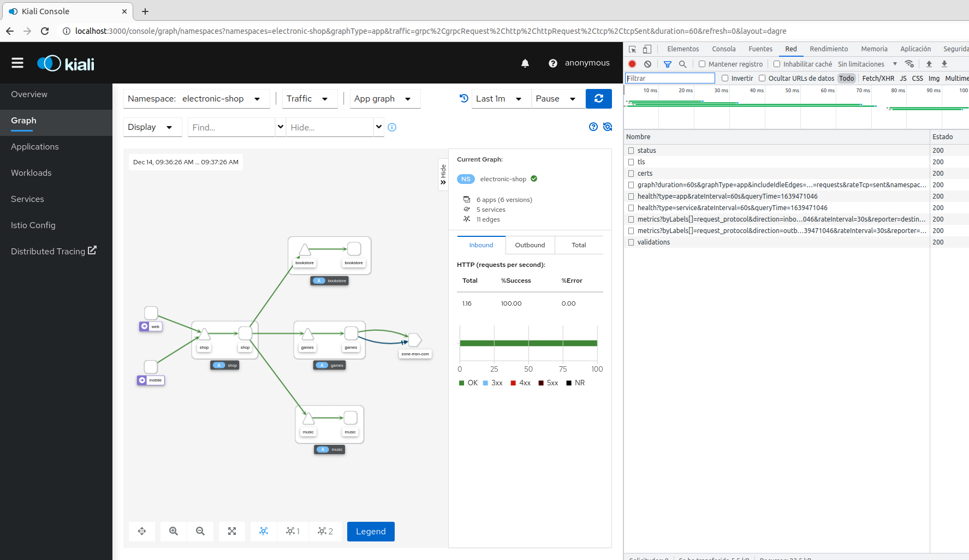The width and height of the screenshot is (969, 560).
Task: Open the Consola DevTools panel
Action: [x=723, y=49]
